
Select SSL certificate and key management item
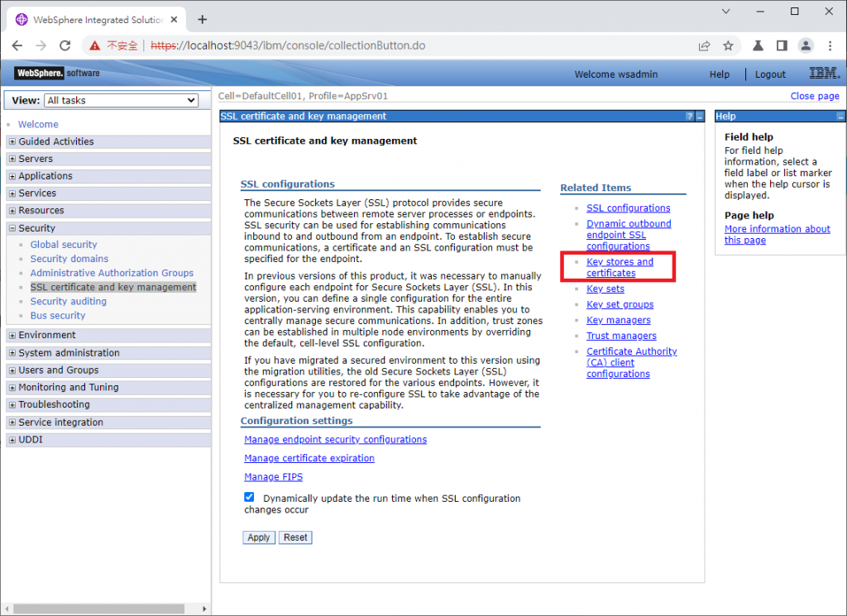(113, 287)
